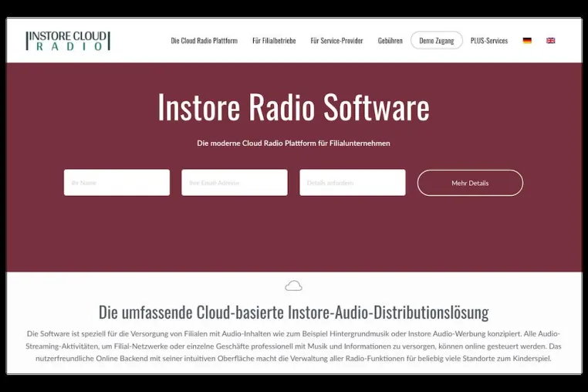Open the PLUS-Services menu item
This screenshot has height=392, width=588.
[x=489, y=41]
